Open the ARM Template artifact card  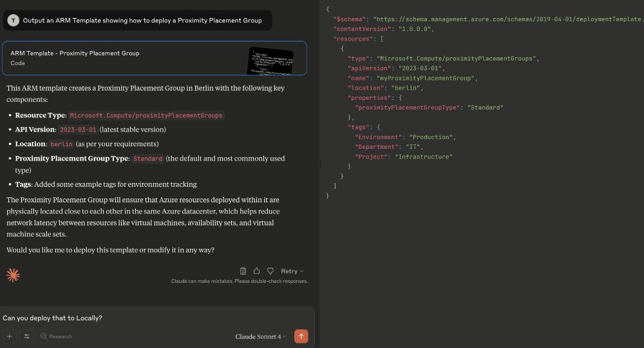tap(155, 58)
